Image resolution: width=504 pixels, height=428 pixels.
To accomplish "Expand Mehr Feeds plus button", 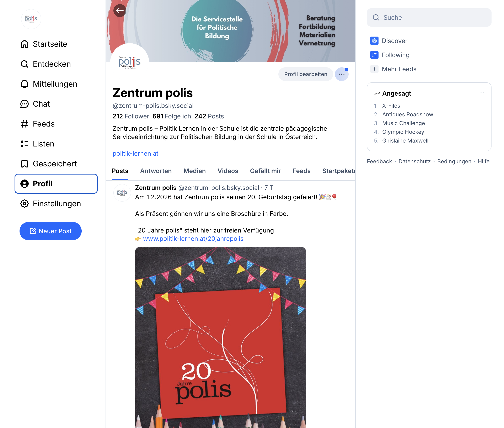I will point(374,69).
